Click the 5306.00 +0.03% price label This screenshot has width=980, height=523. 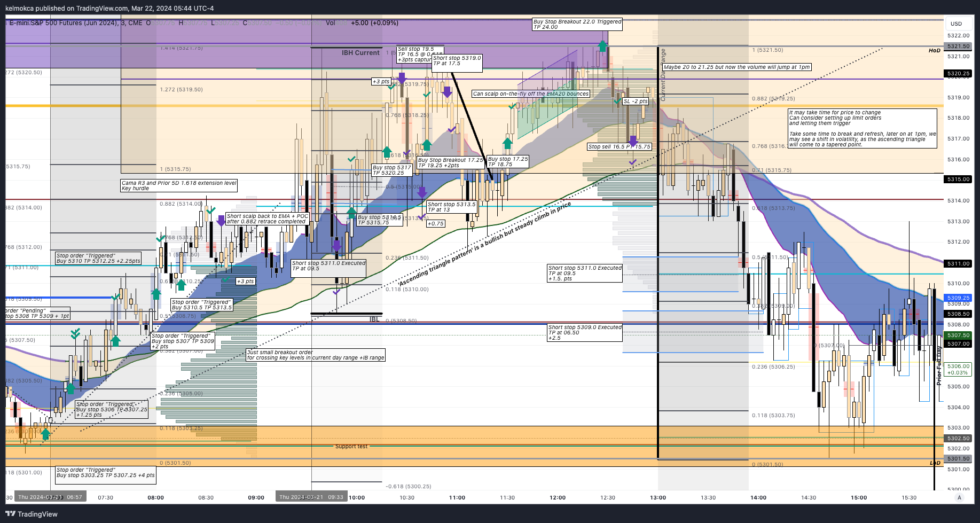[959, 369]
